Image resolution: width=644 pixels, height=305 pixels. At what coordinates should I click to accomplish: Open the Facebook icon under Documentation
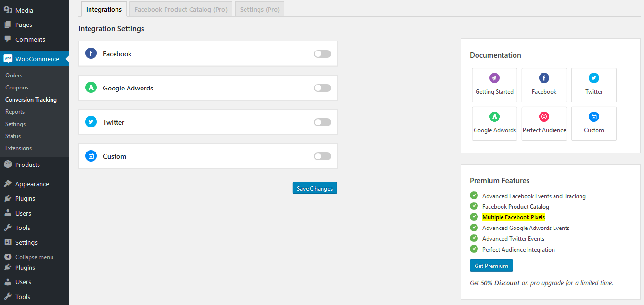[544, 78]
